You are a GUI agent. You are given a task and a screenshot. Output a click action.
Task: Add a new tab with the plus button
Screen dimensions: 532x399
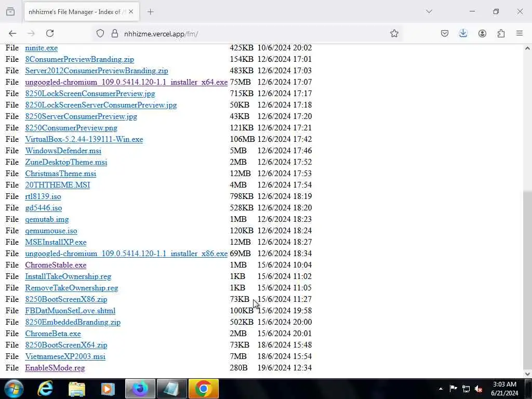pos(151,11)
